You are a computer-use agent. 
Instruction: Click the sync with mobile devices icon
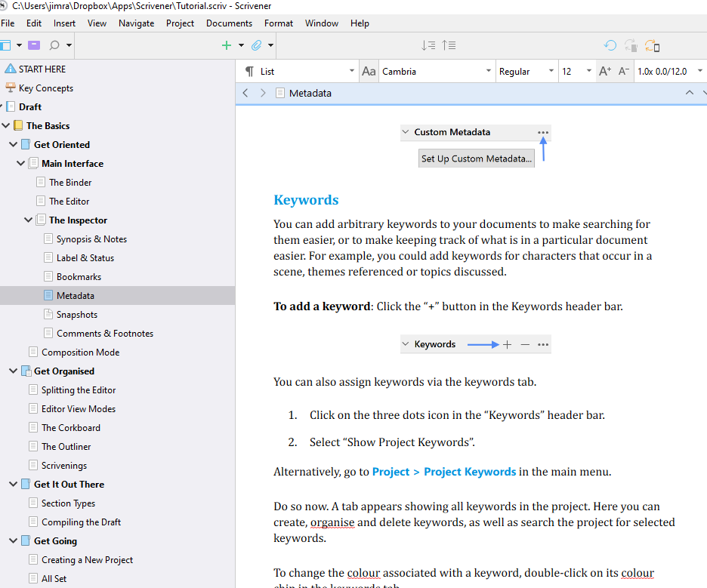coord(652,46)
